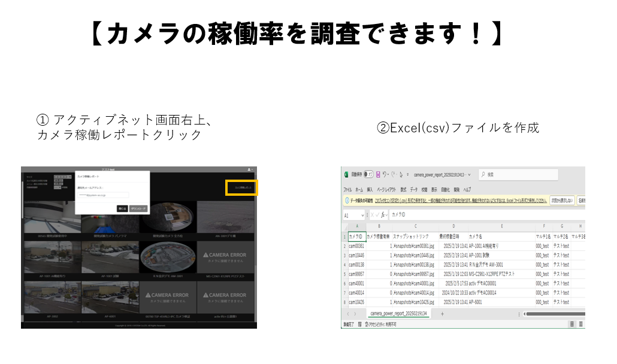
Task: Open the サイズ dropdown in ActiveNet
Action: tap(62, 177)
